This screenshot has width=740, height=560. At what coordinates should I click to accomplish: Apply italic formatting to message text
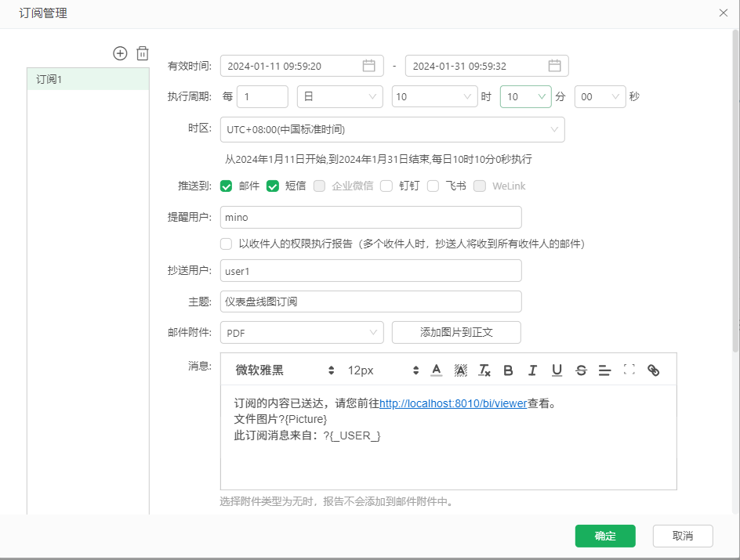click(x=532, y=370)
